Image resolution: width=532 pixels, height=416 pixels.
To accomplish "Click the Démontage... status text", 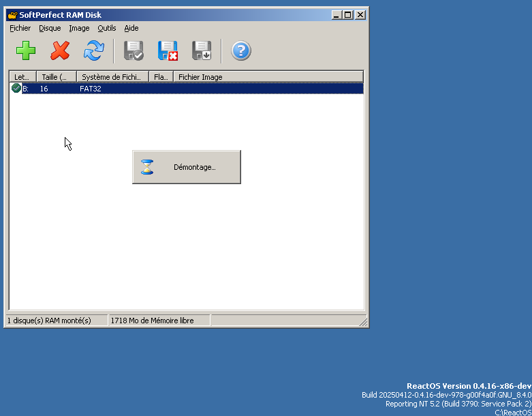I will pos(194,167).
